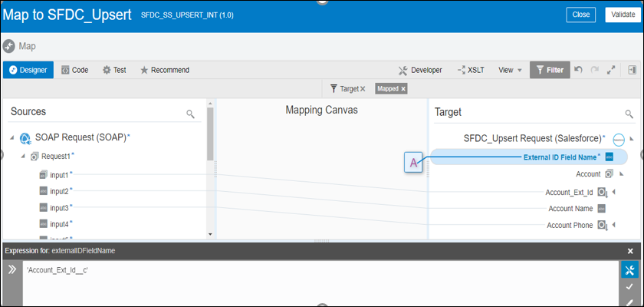This screenshot has height=307, width=644.
Task: Click the input1 element icon
Action: [43, 175]
